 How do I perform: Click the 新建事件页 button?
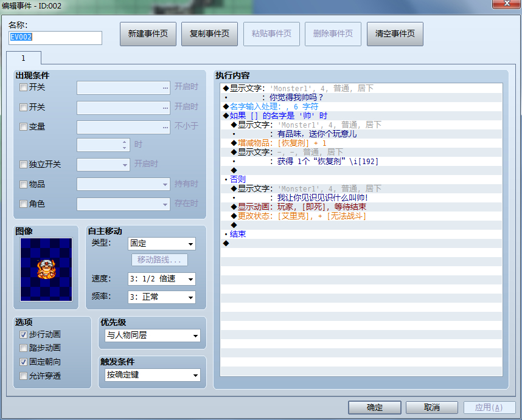point(148,34)
